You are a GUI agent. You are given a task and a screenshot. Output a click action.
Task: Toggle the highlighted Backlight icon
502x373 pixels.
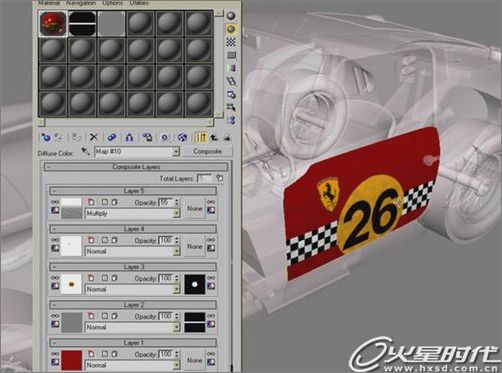231,29
